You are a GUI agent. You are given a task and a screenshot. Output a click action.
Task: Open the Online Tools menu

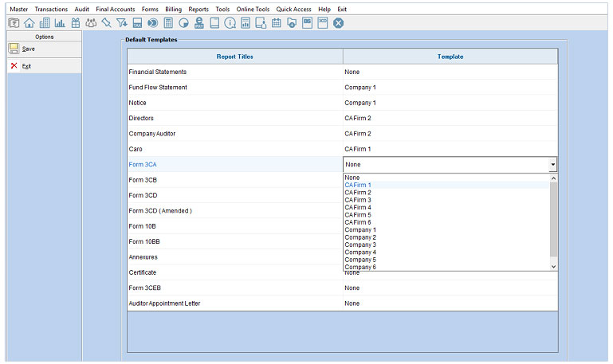(x=253, y=9)
